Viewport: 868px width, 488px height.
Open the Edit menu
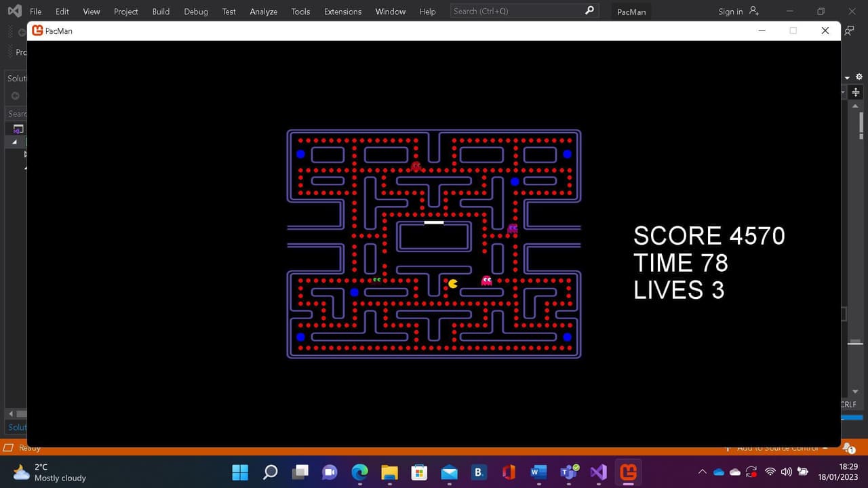[x=62, y=12]
